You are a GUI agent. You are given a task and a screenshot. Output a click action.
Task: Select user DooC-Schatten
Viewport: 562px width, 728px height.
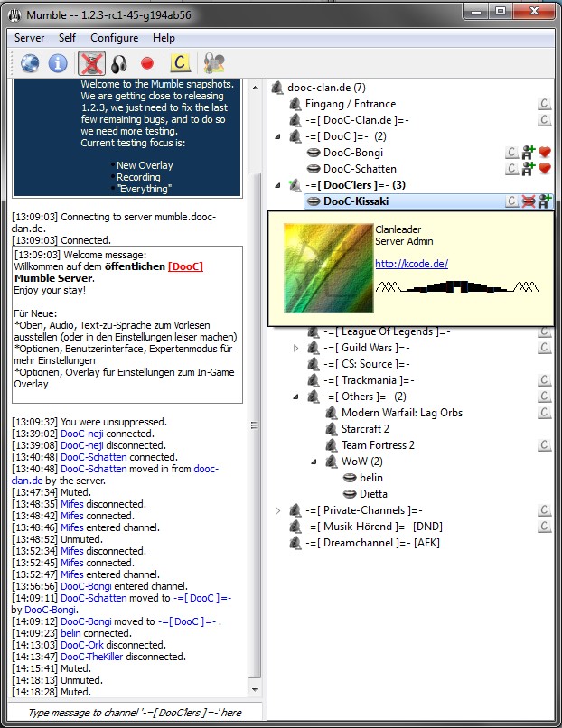[360, 169]
